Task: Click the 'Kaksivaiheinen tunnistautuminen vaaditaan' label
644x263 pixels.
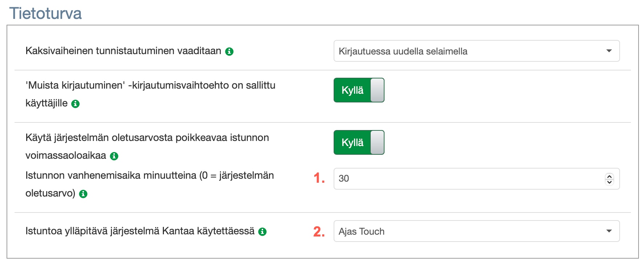Action: pyautogui.click(x=123, y=51)
